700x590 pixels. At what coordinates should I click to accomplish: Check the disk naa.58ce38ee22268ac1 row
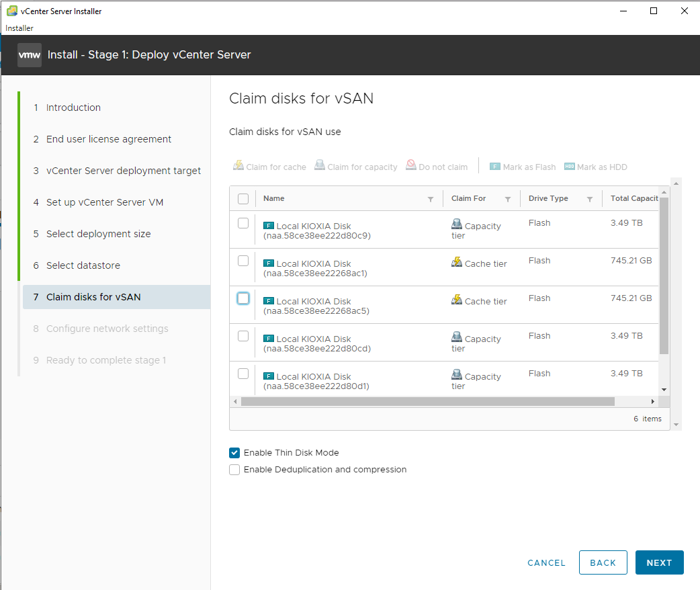243,260
